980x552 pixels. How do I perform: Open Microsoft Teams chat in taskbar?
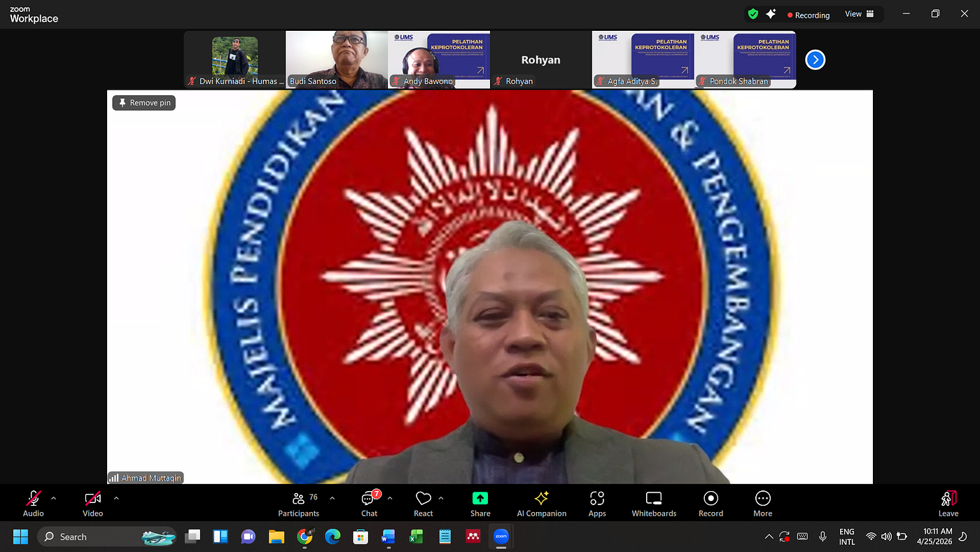tap(248, 537)
